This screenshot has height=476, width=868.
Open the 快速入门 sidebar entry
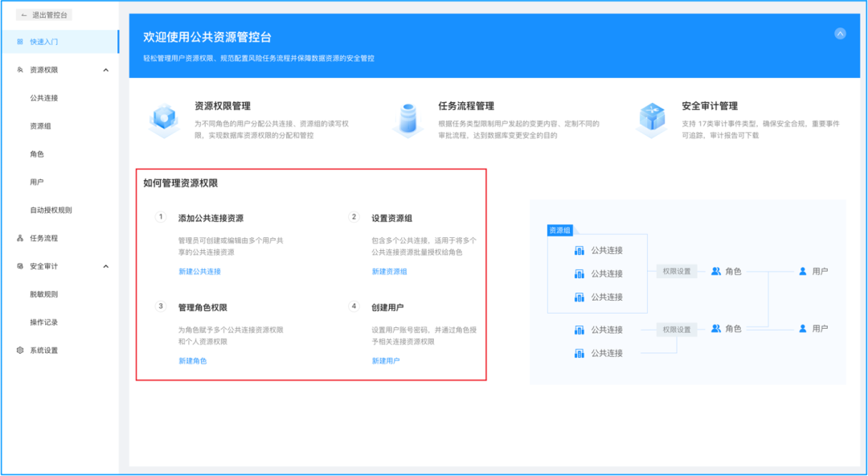tap(44, 42)
